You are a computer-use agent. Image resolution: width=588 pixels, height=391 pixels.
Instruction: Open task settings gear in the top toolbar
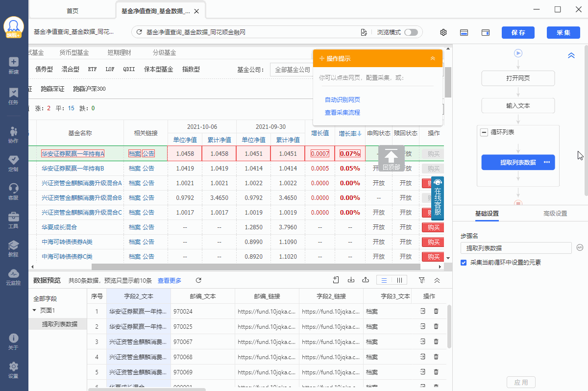click(x=443, y=32)
